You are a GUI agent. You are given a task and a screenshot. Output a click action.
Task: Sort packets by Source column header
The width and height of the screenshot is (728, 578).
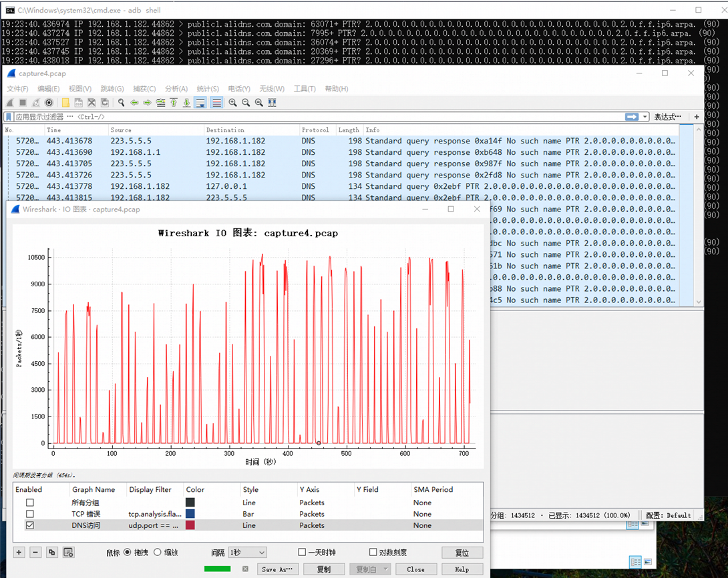pyautogui.click(x=156, y=130)
